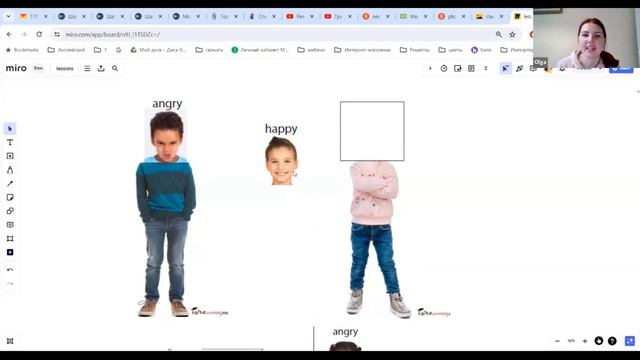This screenshot has width=640, height=360.
Task: Open the frames panel icon at bottom left
Action: [x=10, y=341]
